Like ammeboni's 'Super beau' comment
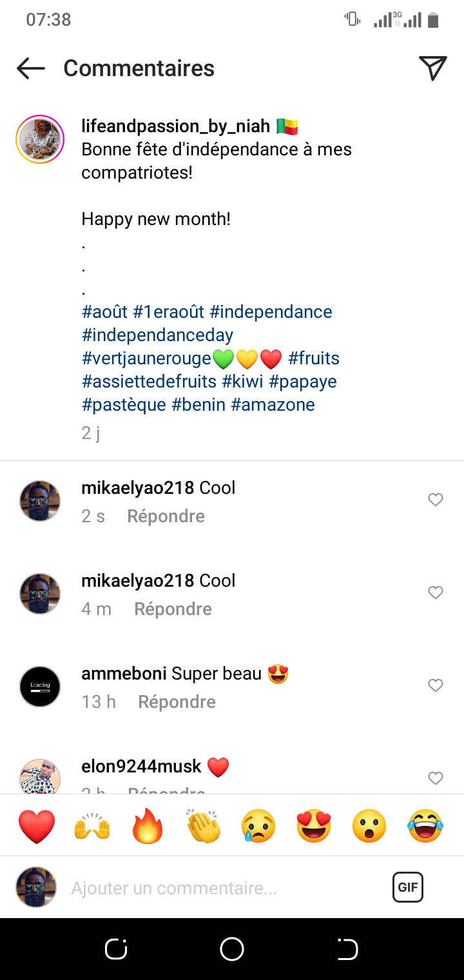Viewport: 464px width, 980px height. coord(436,685)
